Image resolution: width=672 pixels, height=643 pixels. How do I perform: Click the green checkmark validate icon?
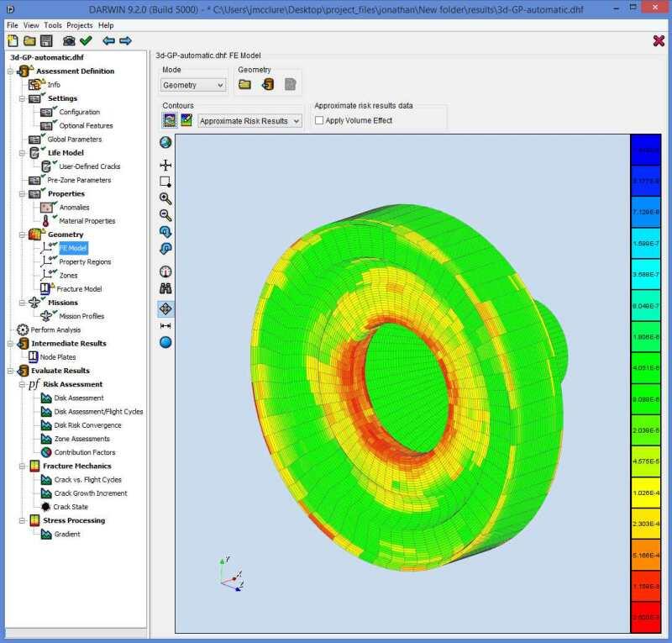click(86, 40)
